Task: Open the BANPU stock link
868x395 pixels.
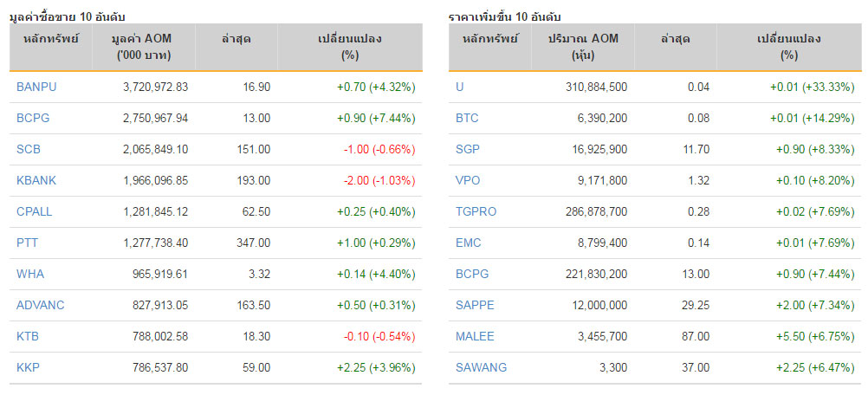Action: 36,87
